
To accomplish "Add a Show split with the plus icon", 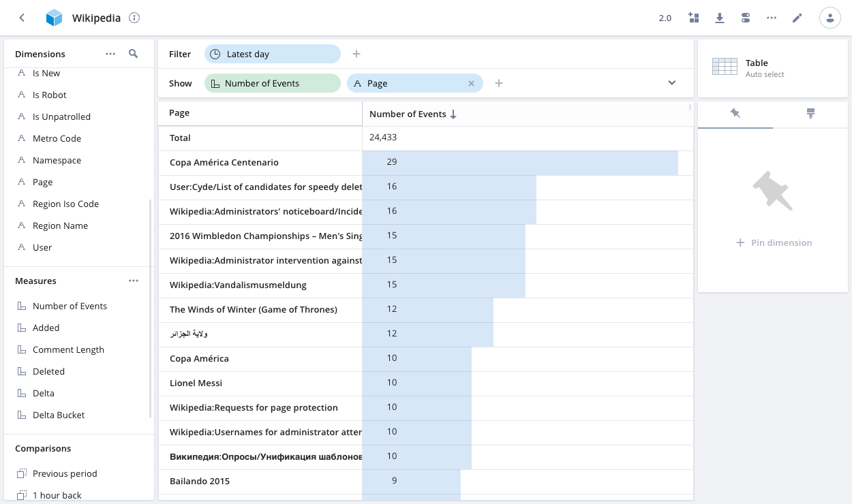I will point(499,83).
